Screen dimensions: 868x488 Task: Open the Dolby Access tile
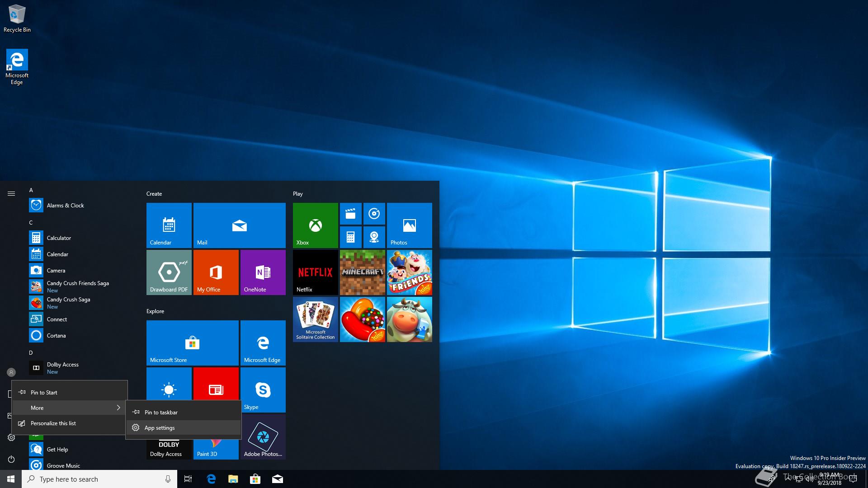[x=169, y=449]
